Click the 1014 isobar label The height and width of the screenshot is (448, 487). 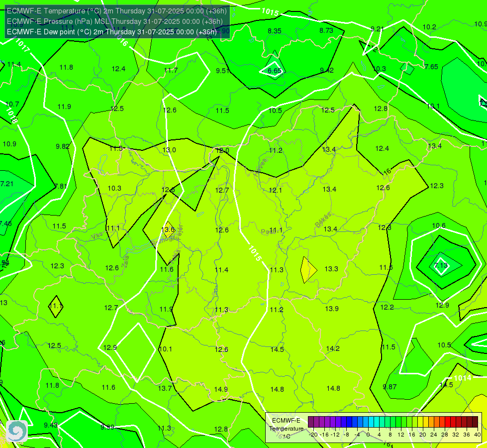[x=463, y=378]
